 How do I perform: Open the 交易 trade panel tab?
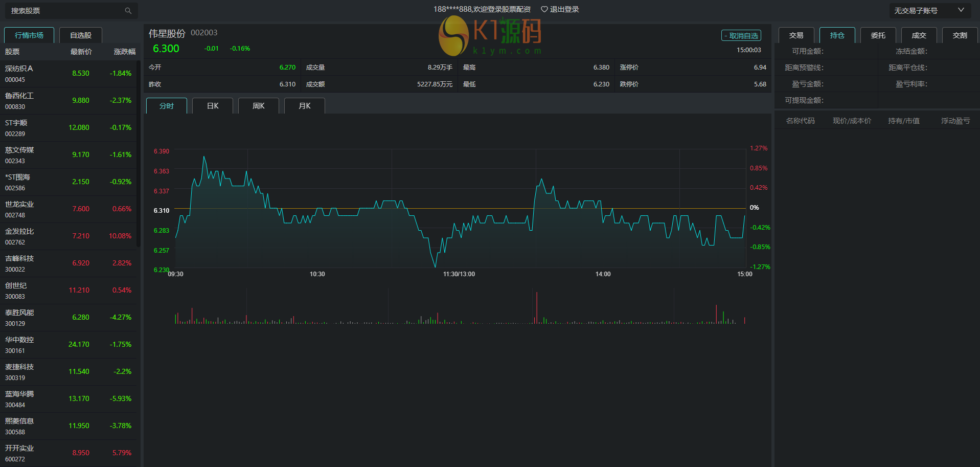[796, 35]
